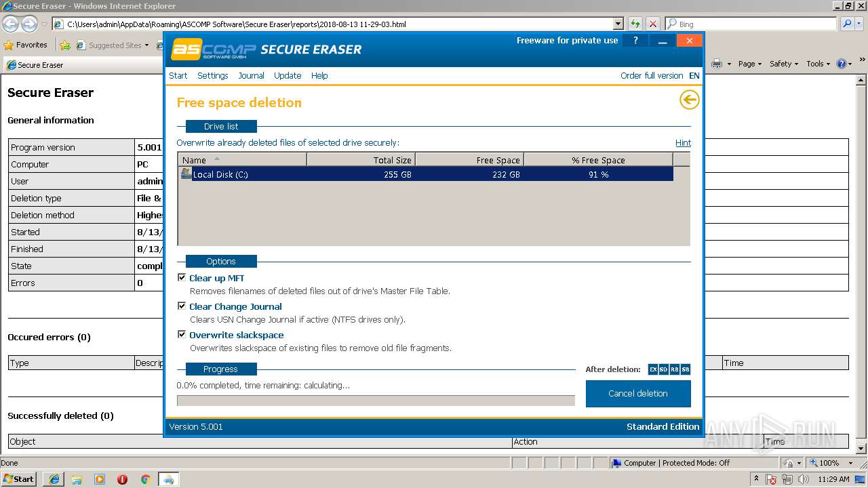Open the Favorites star button
The height and width of the screenshot is (488, 868).
coord(26,45)
